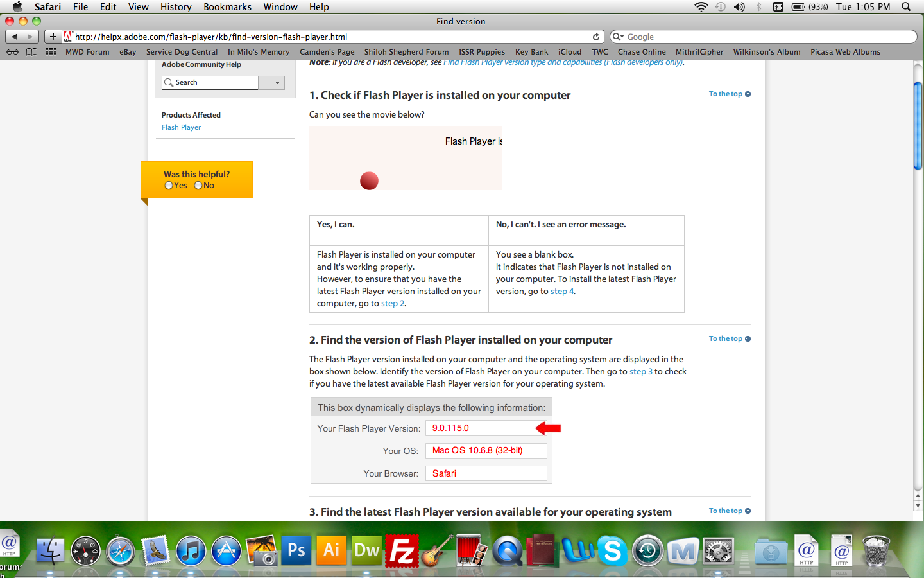Click the Flash version value 9.0.115.0
924x578 pixels.
point(450,428)
